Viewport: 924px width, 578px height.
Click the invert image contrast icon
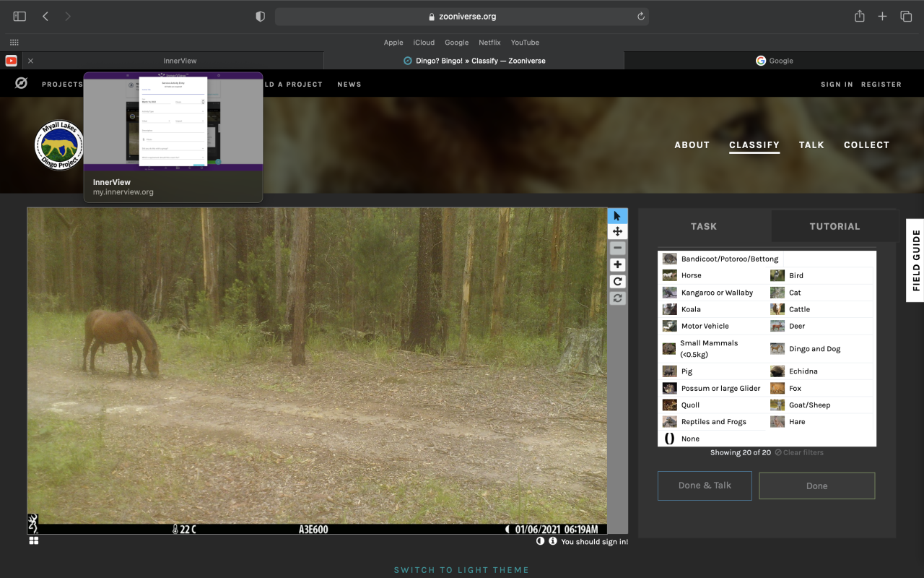tap(540, 541)
